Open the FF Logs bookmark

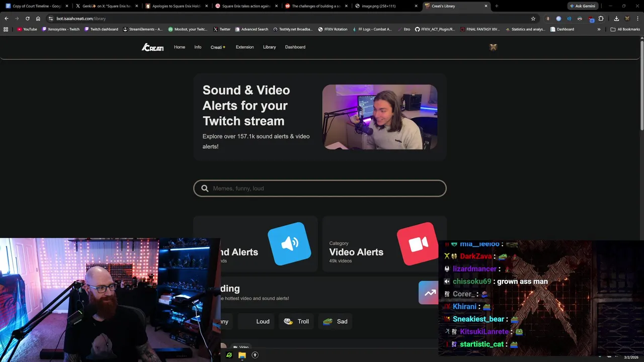point(371,29)
